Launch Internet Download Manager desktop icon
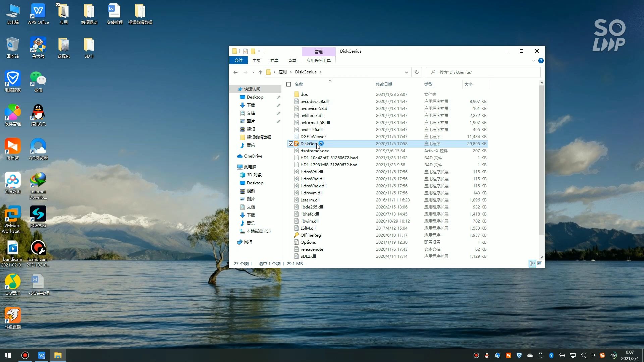 (38, 186)
